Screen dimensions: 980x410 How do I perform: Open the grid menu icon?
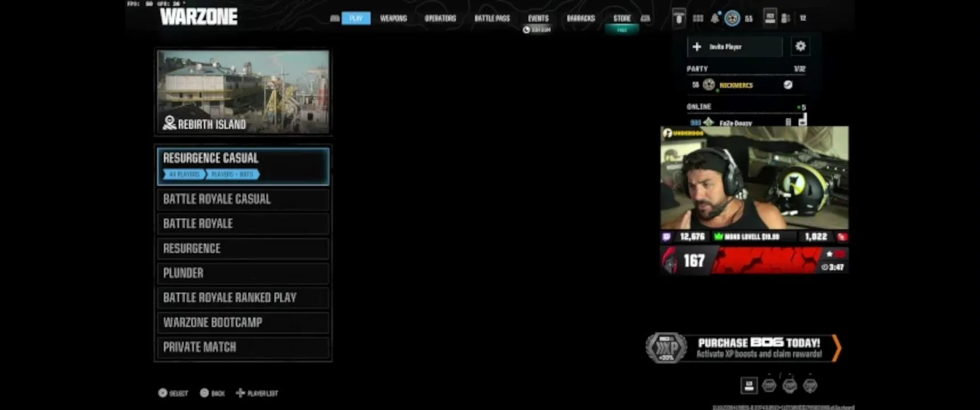click(x=698, y=18)
